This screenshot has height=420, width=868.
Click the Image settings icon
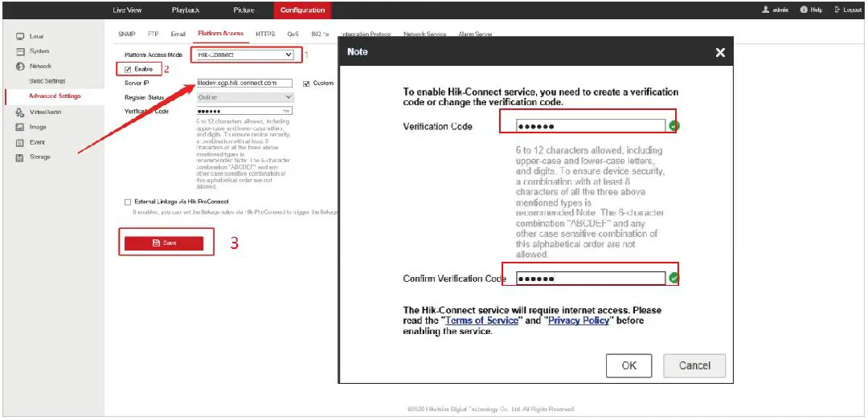tap(20, 127)
